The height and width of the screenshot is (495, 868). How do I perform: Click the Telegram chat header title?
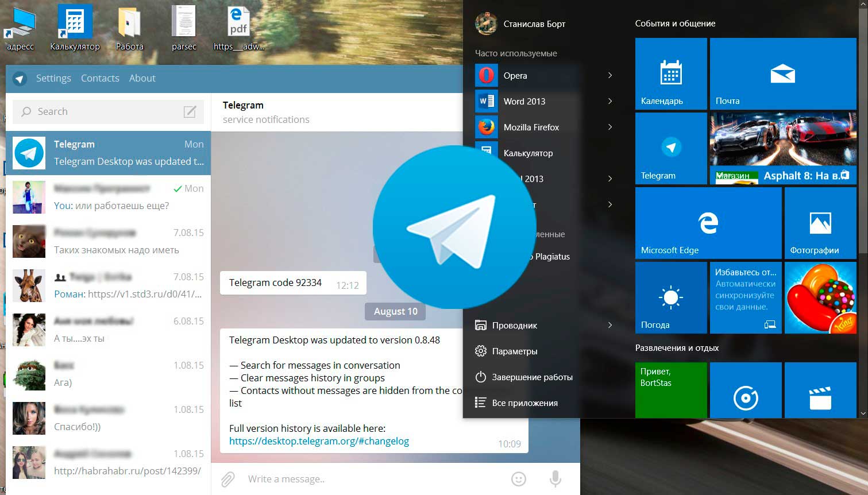pos(243,105)
